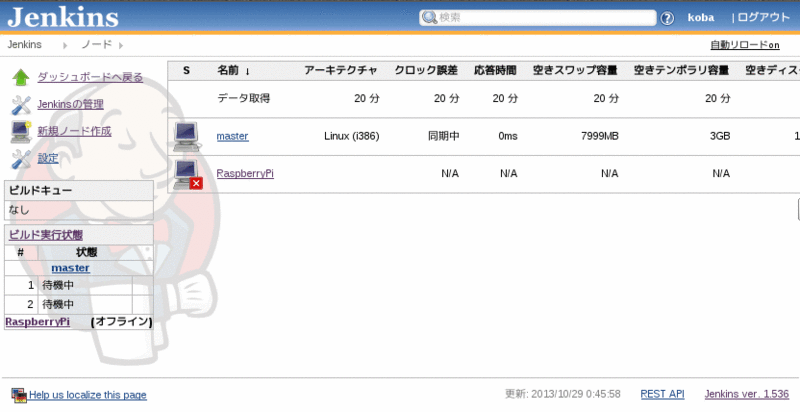Image resolution: width=800 pixels, height=412 pixels.
Task: Open Jenkins ver. 1.536 link
Action: pyautogui.click(x=747, y=394)
